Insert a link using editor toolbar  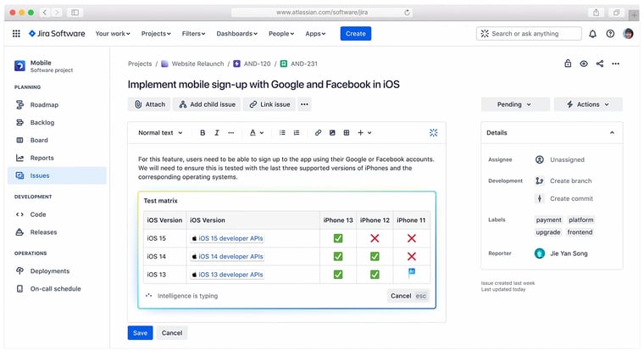[x=318, y=133]
